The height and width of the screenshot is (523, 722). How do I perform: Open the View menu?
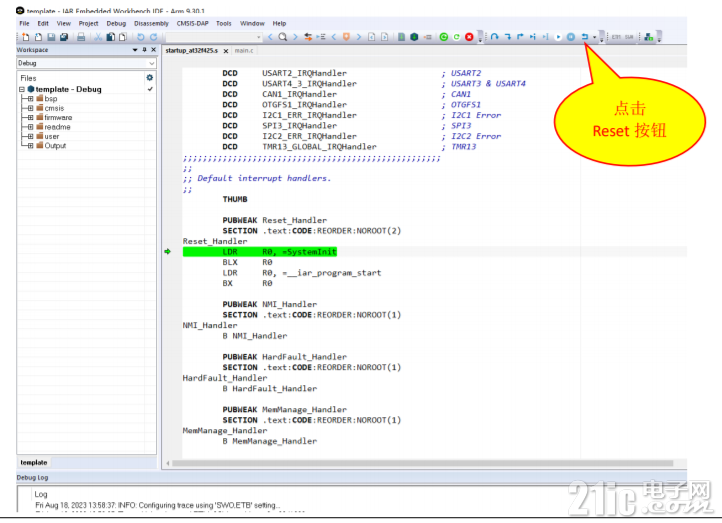tap(64, 23)
